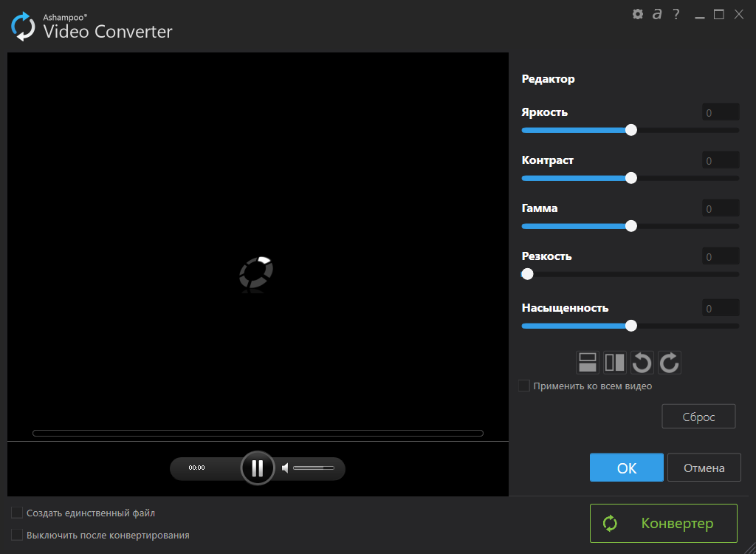Rotate the video counterclockwise
This screenshot has width=756, height=554.
(x=642, y=362)
